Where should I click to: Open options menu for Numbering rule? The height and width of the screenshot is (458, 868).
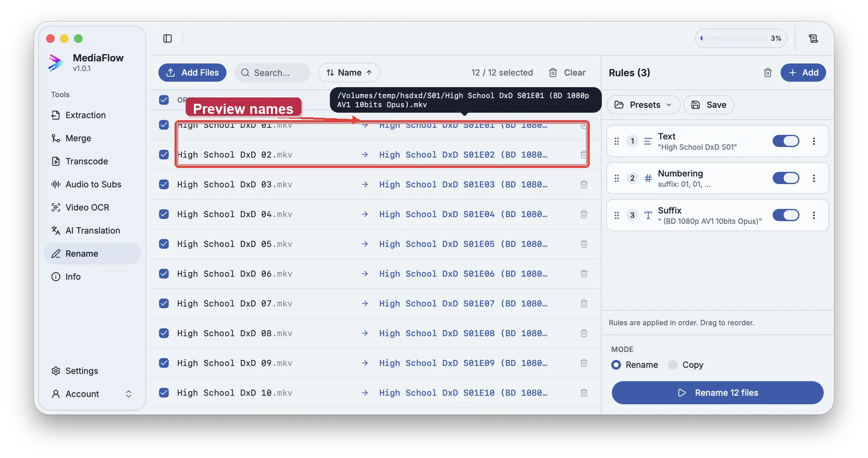click(x=814, y=178)
